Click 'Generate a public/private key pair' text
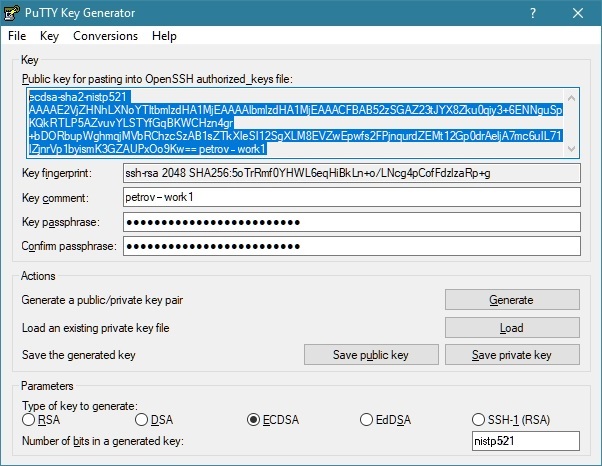The height and width of the screenshot is (466, 602). point(102,300)
